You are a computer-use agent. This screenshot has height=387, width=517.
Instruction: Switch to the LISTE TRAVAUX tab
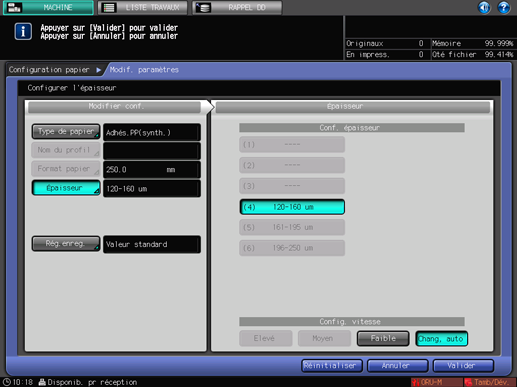point(143,7)
